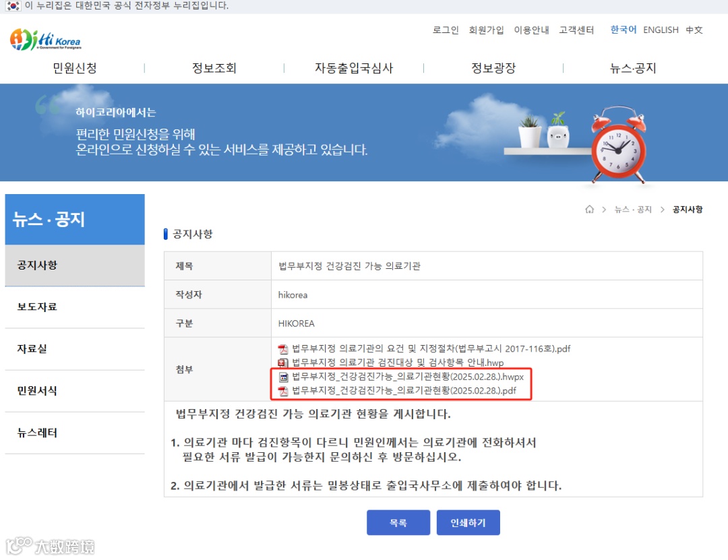
Task: Click the HWP icon of 검진대상 및 검사항목 안내 file
Action: coord(282,363)
